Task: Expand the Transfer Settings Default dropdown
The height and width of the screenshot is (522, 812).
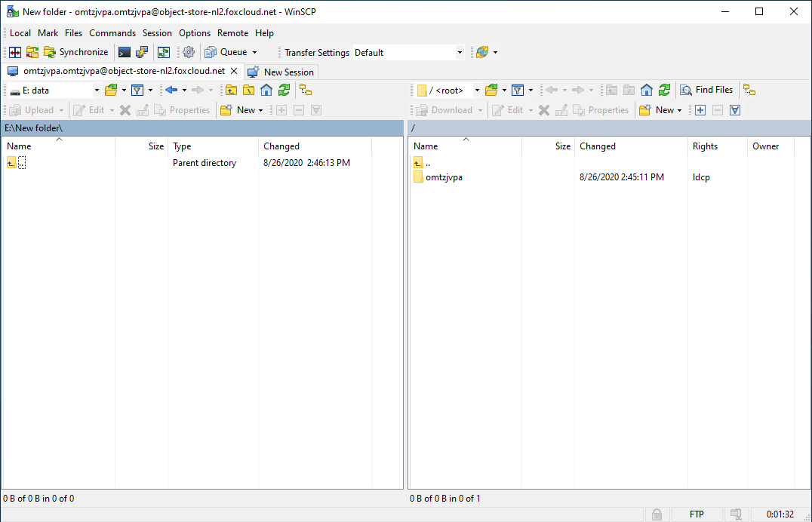Action: (460, 53)
